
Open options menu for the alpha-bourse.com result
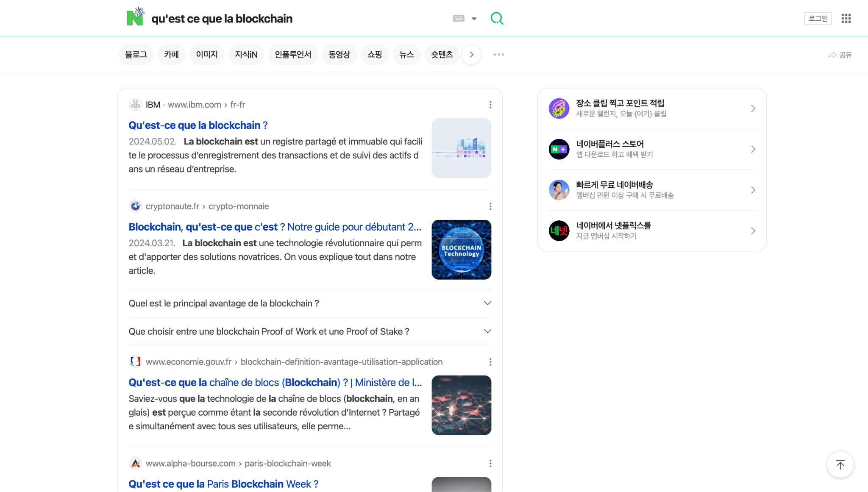point(490,464)
